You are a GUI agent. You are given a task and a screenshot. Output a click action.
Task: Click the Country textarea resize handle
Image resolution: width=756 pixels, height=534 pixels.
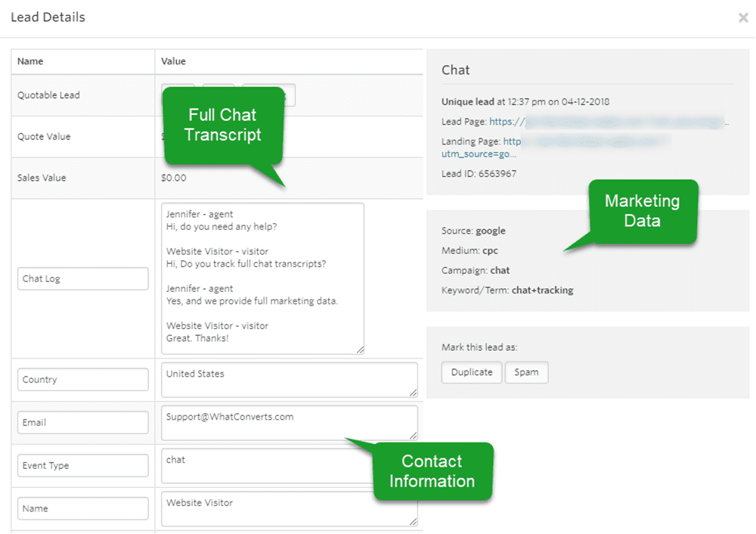pos(414,393)
